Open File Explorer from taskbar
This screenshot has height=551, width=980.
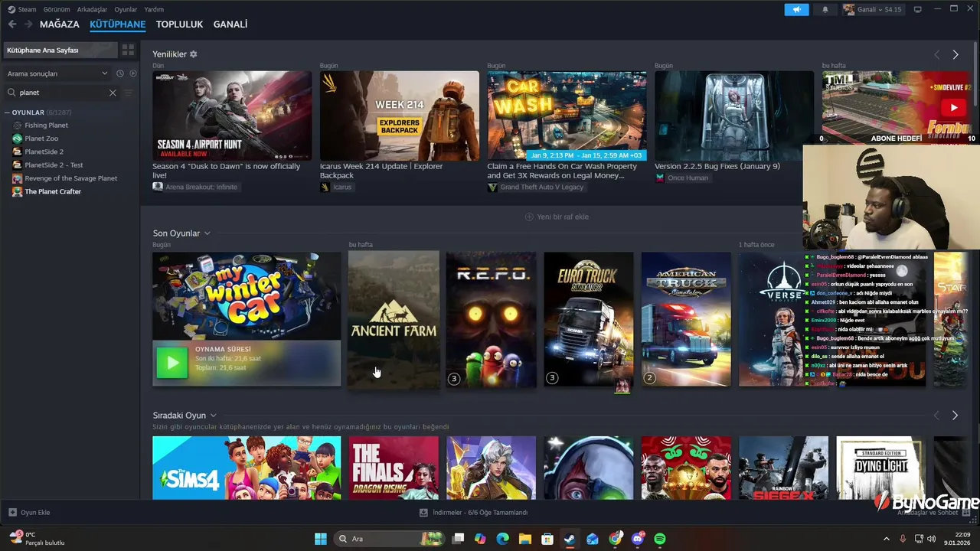(x=525, y=539)
